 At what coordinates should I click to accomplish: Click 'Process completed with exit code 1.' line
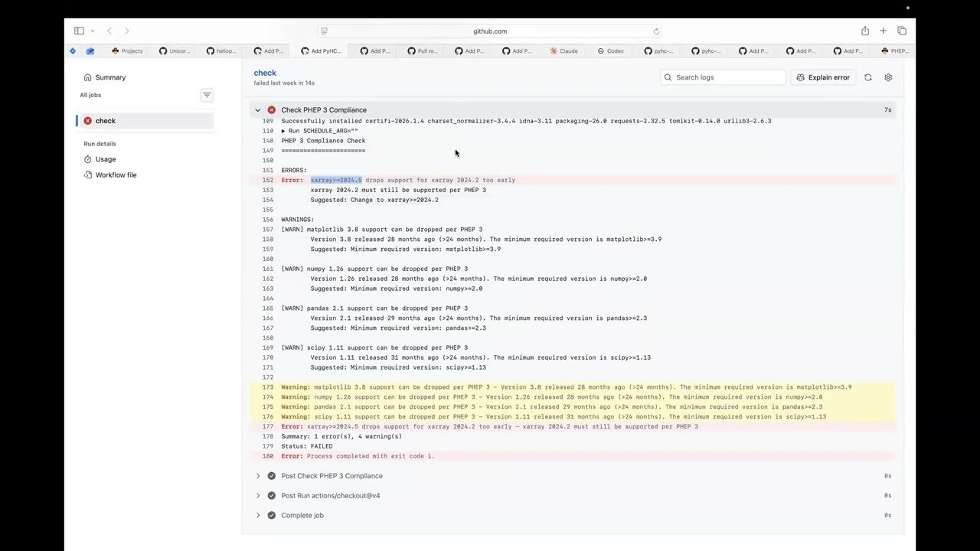371,457
